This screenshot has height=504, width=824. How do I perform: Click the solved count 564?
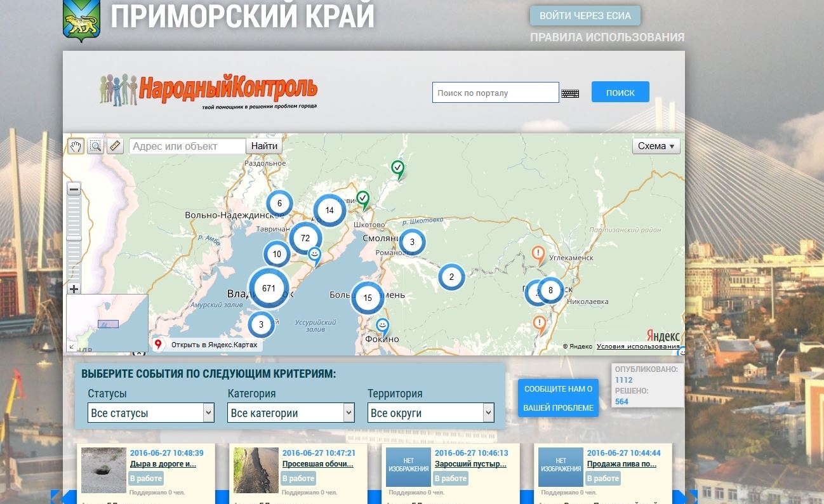click(x=621, y=402)
